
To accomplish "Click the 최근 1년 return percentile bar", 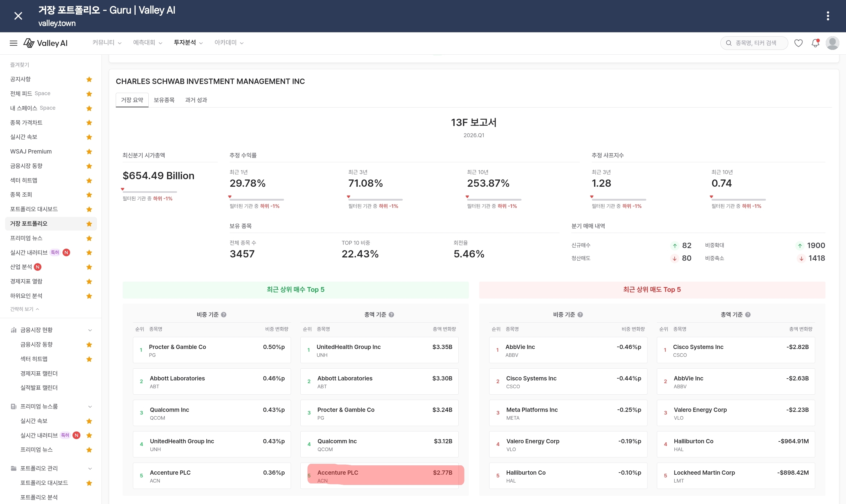I will click(x=257, y=199).
